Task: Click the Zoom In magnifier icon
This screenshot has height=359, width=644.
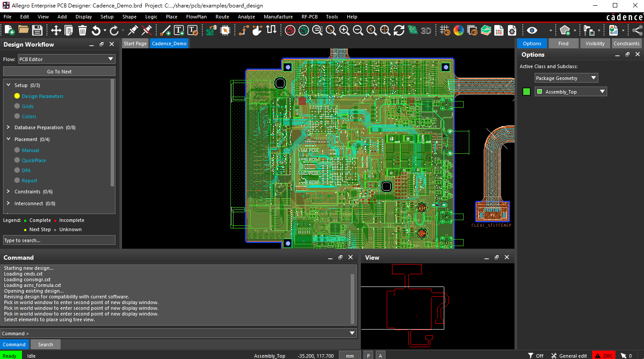Action: coord(345,30)
